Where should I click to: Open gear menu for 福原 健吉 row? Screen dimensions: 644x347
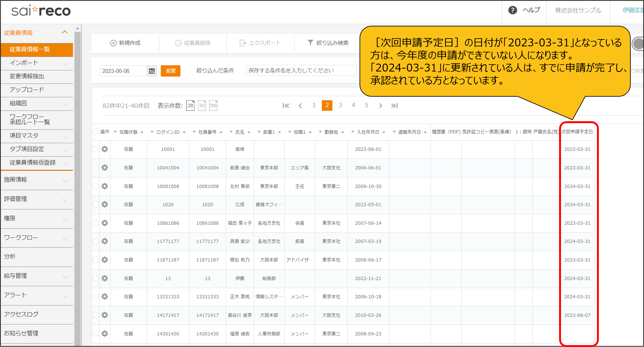(x=104, y=333)
